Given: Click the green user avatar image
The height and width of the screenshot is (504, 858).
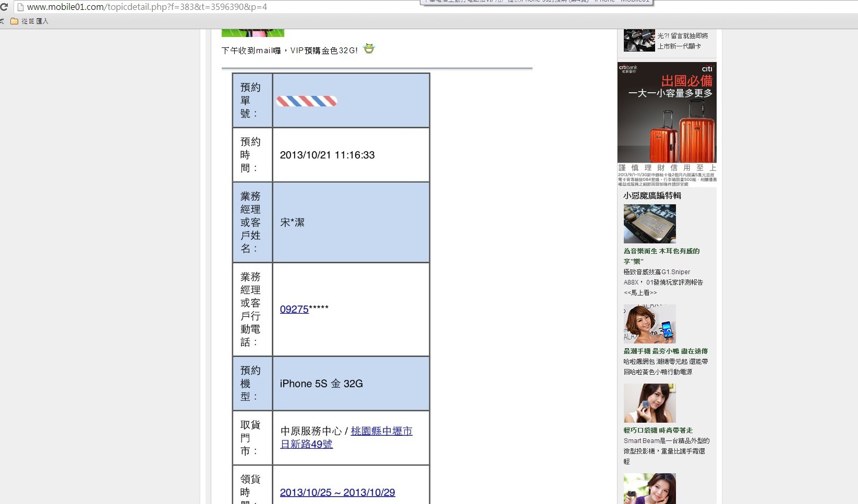Looking at the screenshot, I should pyautogui.click(x=253, y=33).
